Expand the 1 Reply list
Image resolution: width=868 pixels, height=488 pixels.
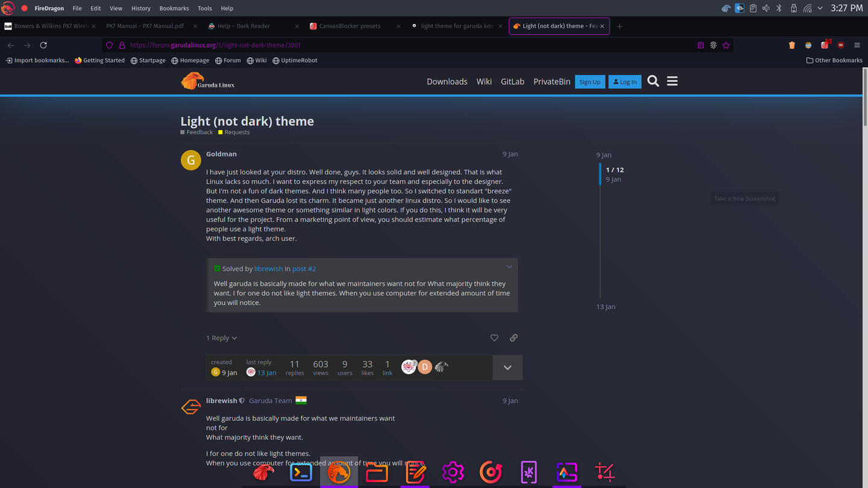point(222,338)
